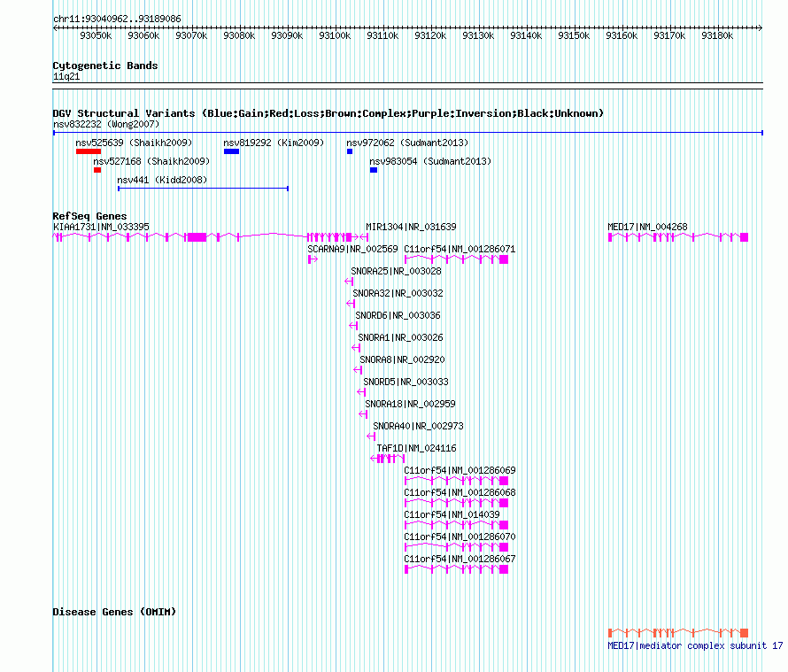Click the MED17 RefSeq final exon block
Image resolution: width=788 pixels, height=672 pixels.
(x=745, y=237)
